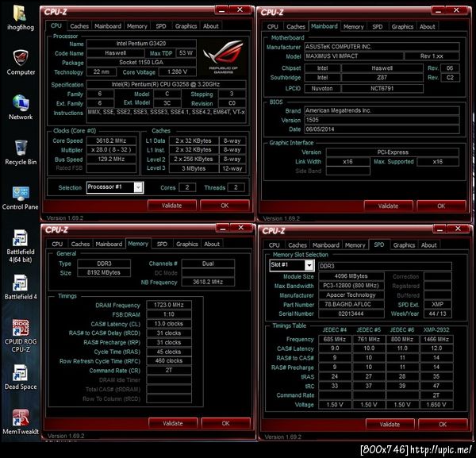The width and height of the screenshot is (476, 458).
Task: Select Graphics tab in Memory window
Action: tap(187, 244)
